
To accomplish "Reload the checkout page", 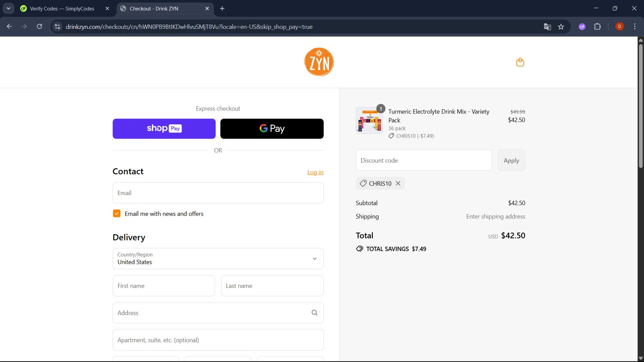I will point(39,27).
